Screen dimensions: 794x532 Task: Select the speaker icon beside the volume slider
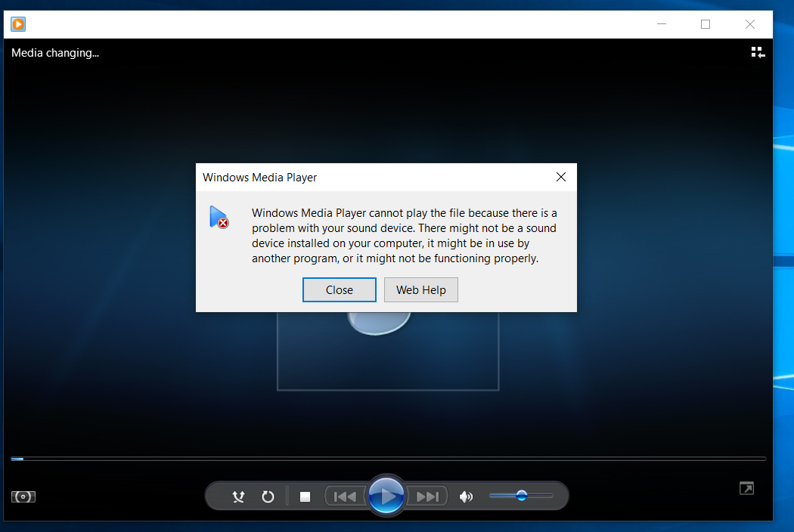point(466,496)
